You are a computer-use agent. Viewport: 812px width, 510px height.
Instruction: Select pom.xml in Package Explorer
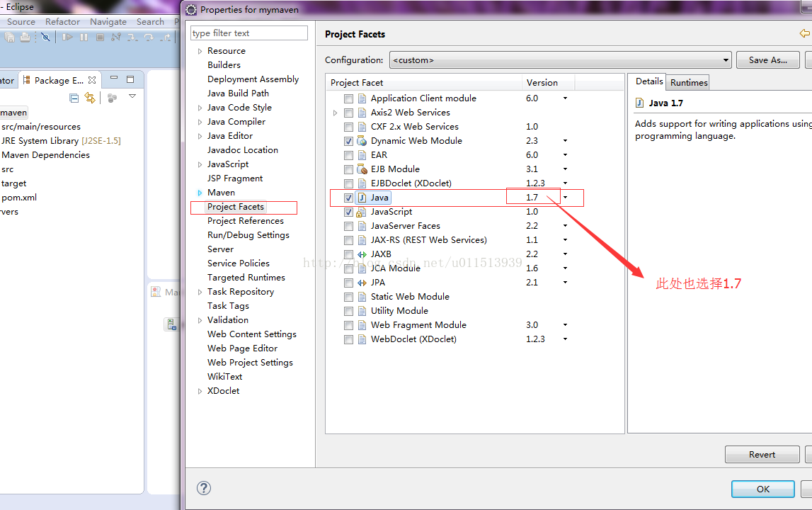pyautogui.click(x=19, y=198)
